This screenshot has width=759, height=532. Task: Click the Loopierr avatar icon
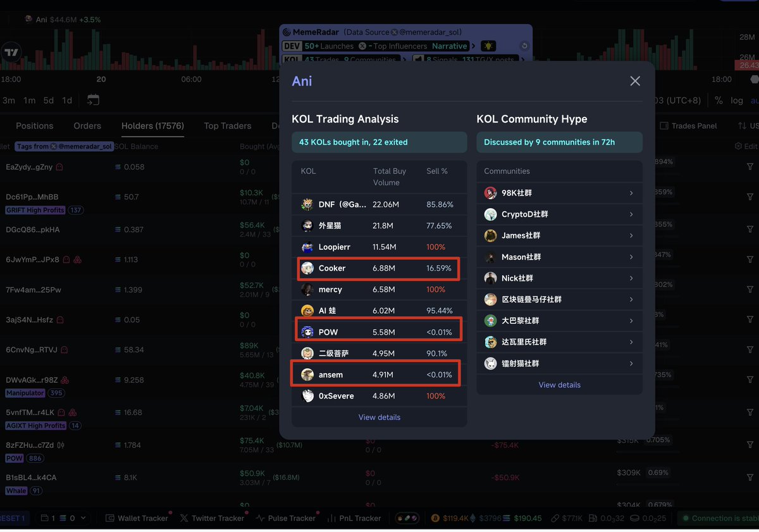tap(307, 247)
